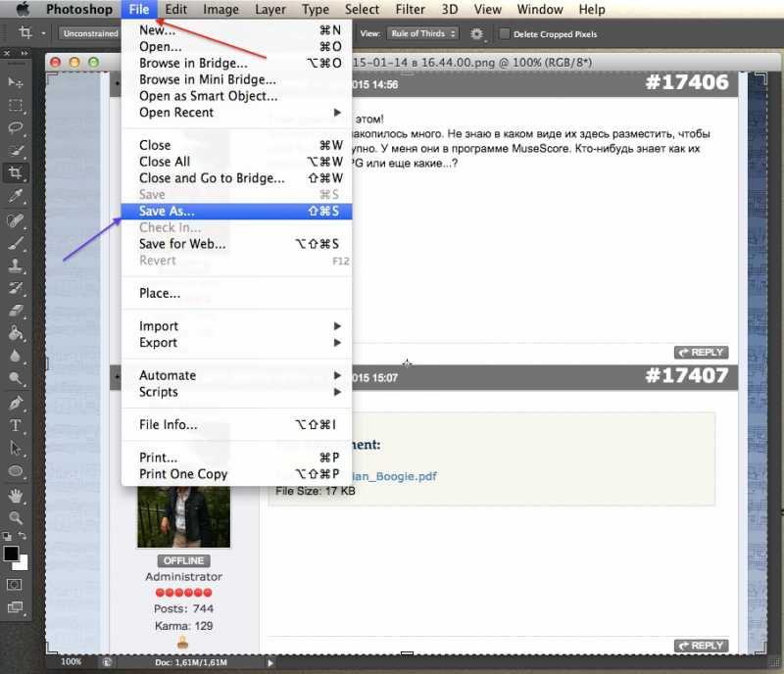This screenshot has width=784, height=674.
Task: Click the 100% zoom level field
Action: pos(71,662)
